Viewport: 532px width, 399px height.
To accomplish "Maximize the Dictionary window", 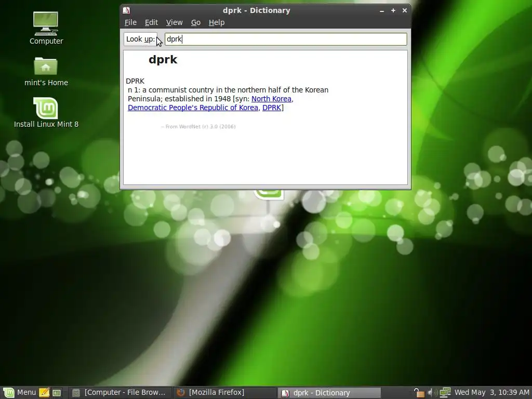I will (x=393, y=10).
